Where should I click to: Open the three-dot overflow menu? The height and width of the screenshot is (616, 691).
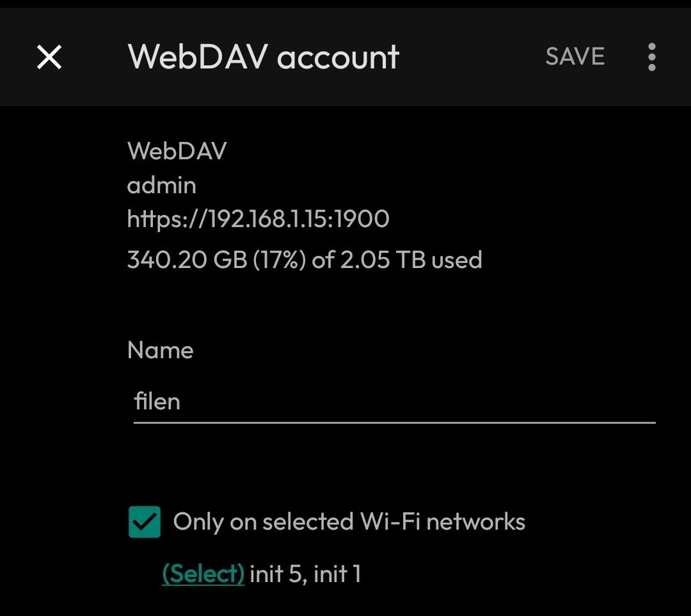coord(651,58)
